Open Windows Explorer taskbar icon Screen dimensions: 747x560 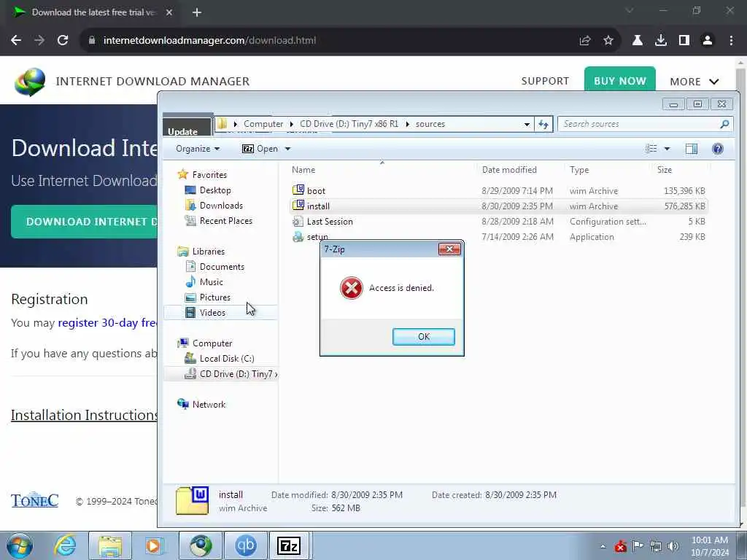(110, 545)
